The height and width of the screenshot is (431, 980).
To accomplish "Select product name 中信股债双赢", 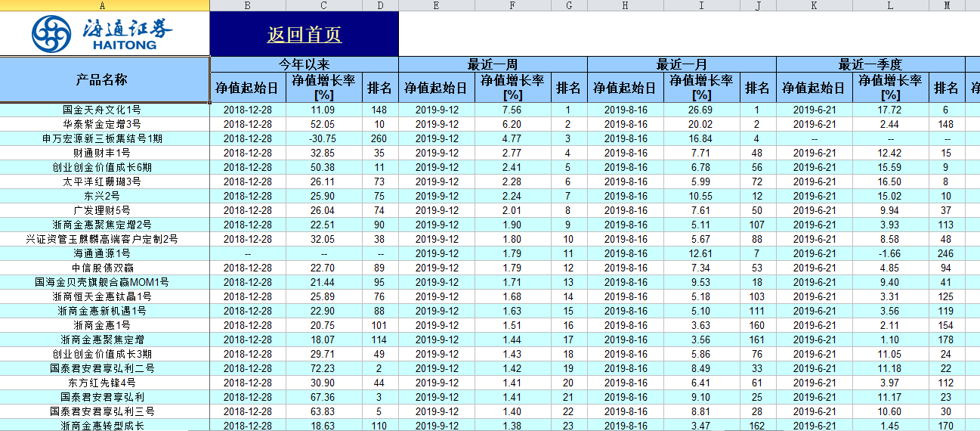I will pyautogui.click(x=102, y=268).
